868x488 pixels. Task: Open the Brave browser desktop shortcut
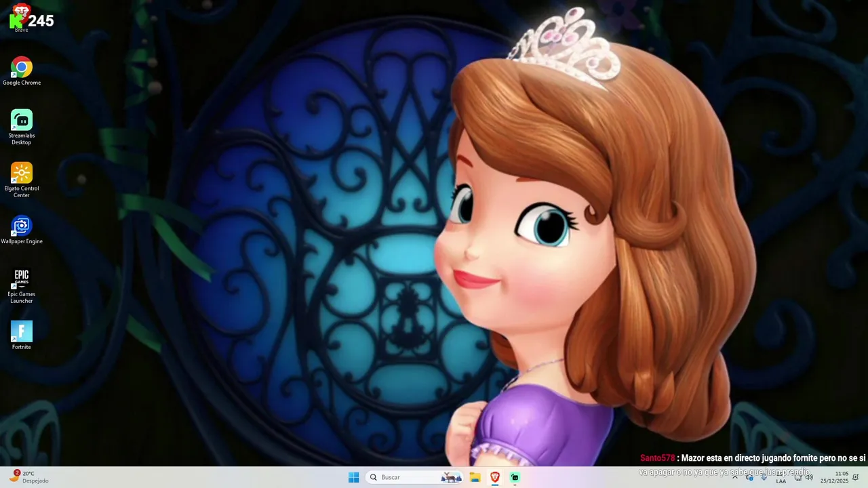click(21, 18)
